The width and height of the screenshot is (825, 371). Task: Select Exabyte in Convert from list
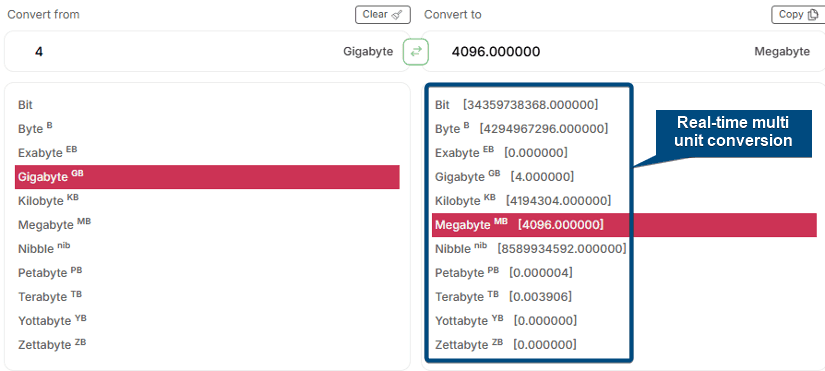207,153
